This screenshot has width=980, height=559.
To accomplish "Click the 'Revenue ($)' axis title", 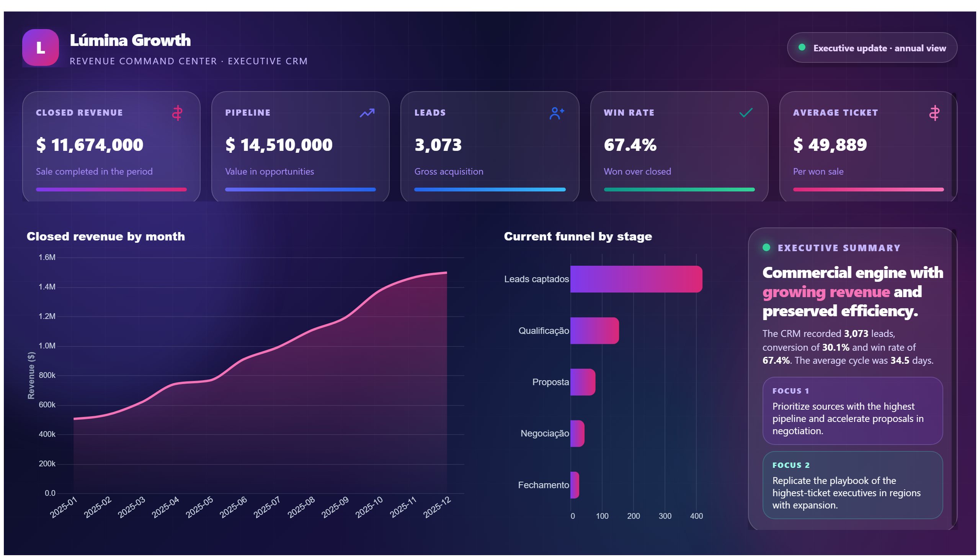I will (31, 376).
